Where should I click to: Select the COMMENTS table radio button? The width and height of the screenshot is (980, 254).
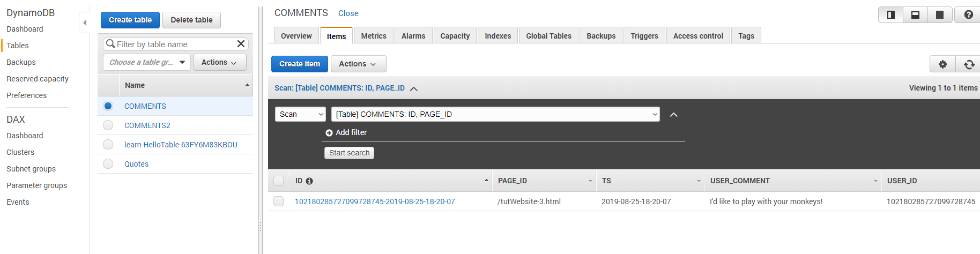[108, 106]
